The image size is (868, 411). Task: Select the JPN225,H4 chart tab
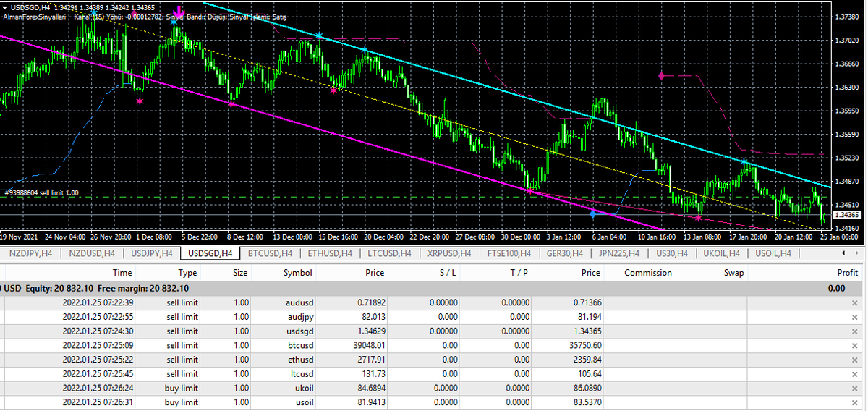click(x=621, y=253)
